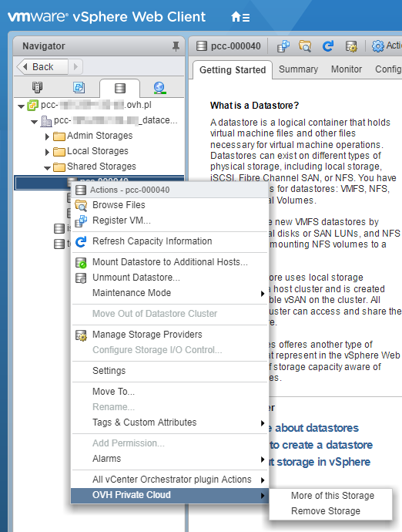Select Mount Datastore to Additional Hosts...
The image size is (402, 532).
point(169,262)
